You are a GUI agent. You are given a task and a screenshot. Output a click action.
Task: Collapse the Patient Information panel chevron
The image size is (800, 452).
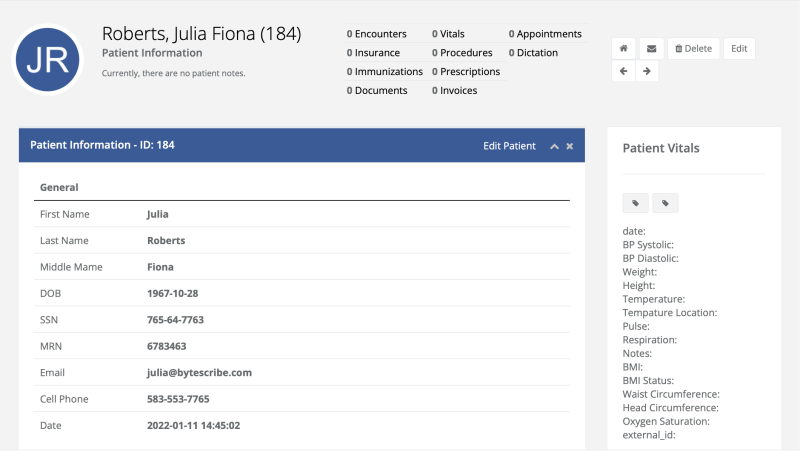pos(554,146)
